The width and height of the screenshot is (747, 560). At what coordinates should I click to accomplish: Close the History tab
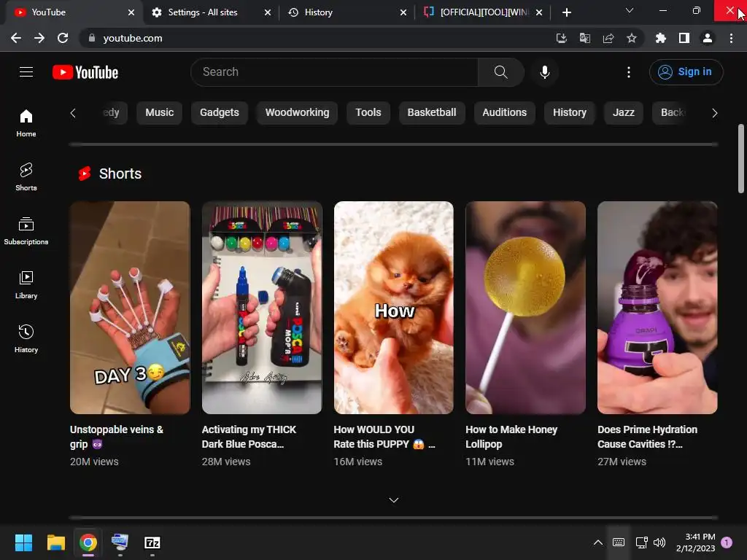pyautogui.click(x=403, y=12)
